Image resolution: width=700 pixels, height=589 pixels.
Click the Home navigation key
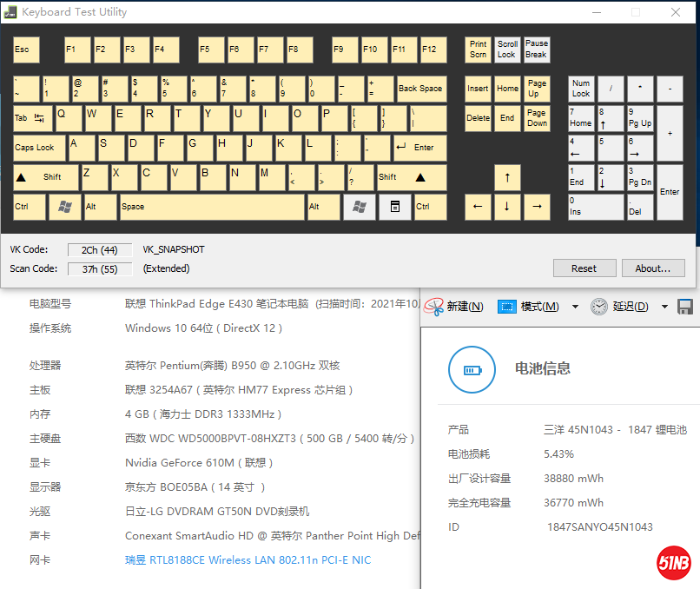507,89
